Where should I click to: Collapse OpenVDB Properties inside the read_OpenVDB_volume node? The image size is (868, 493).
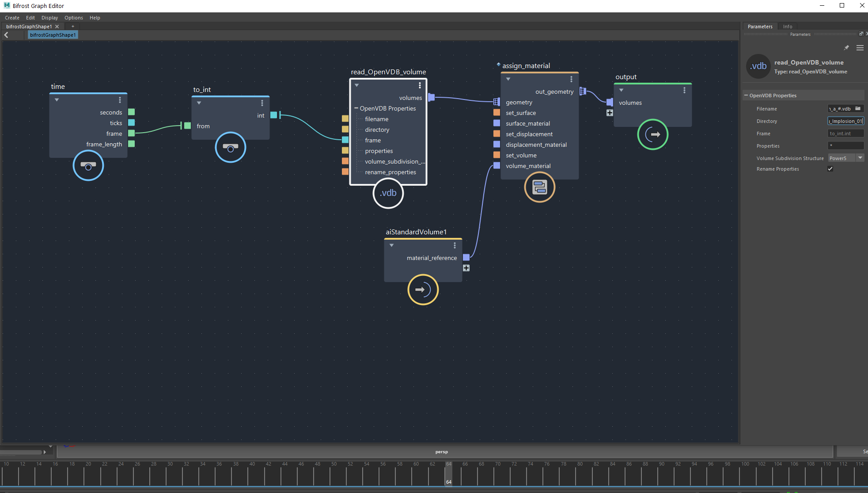(x=356, y=108)
